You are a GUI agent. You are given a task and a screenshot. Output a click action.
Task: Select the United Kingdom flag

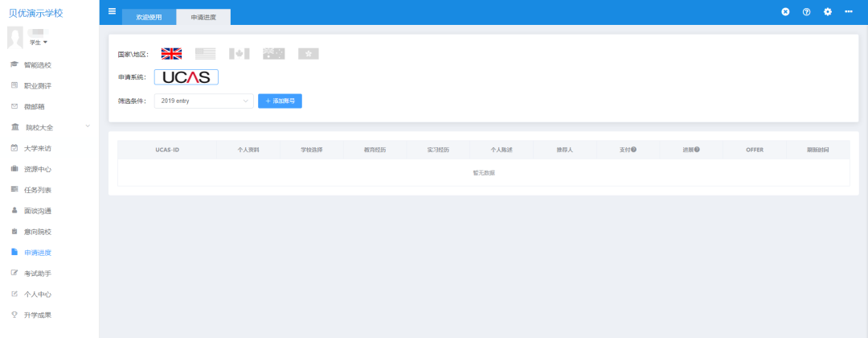171,54
